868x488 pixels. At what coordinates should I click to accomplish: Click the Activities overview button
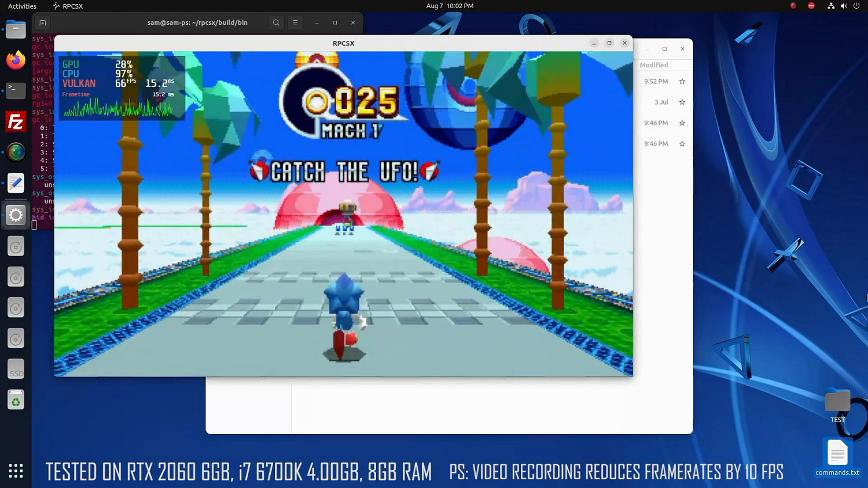(x=22, y=6)
